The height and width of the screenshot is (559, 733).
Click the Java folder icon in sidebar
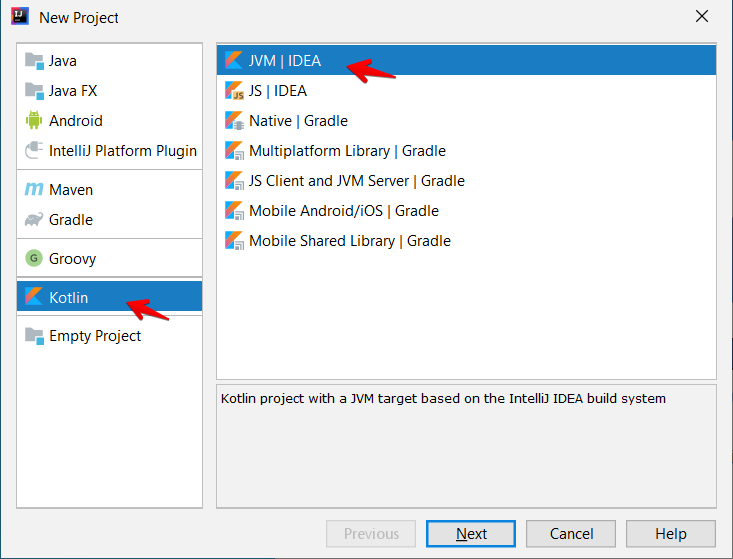coord(34,60)
